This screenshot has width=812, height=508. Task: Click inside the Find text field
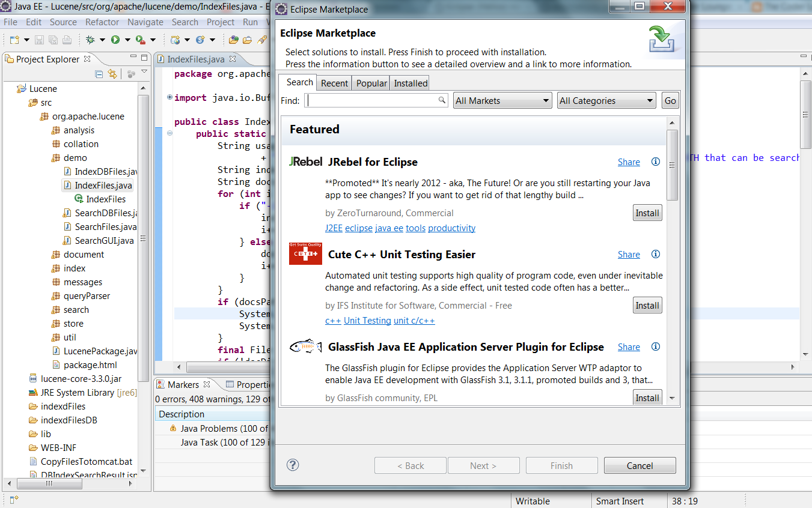click(x=373, y=100)
